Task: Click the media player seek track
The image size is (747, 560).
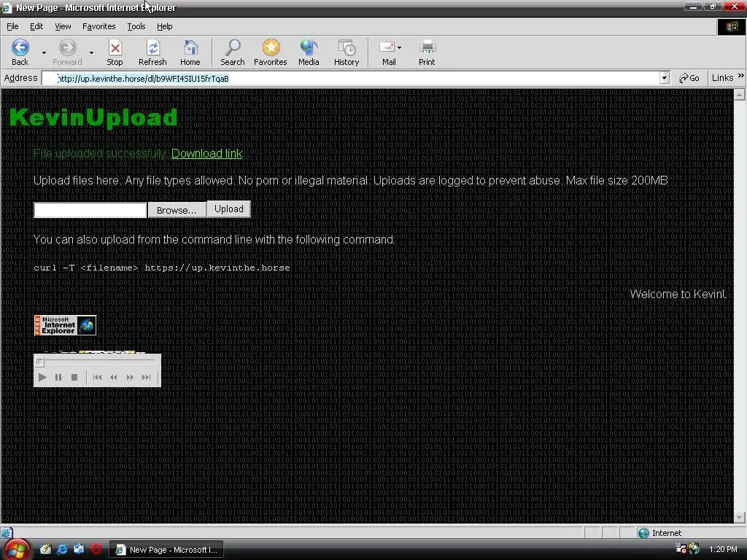Action: click(98, 362)
